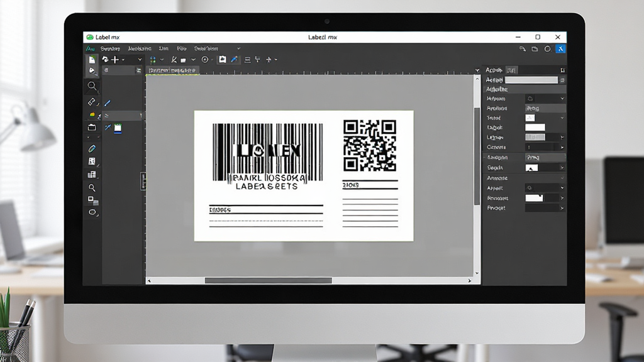This screenshot has width=644, height=362.
Task: Open the dropdown arrow right of the crosshair icon
Action: click(275, 60)
